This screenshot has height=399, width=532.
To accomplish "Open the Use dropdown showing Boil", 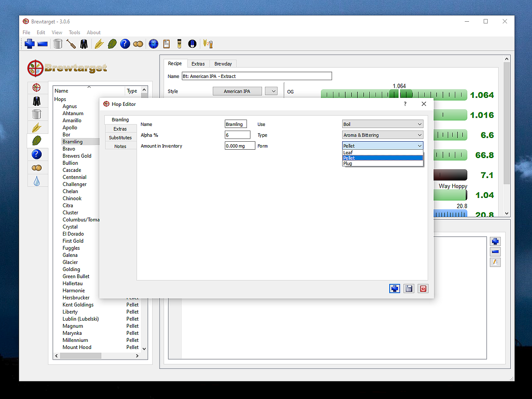I will click(383, 124).
